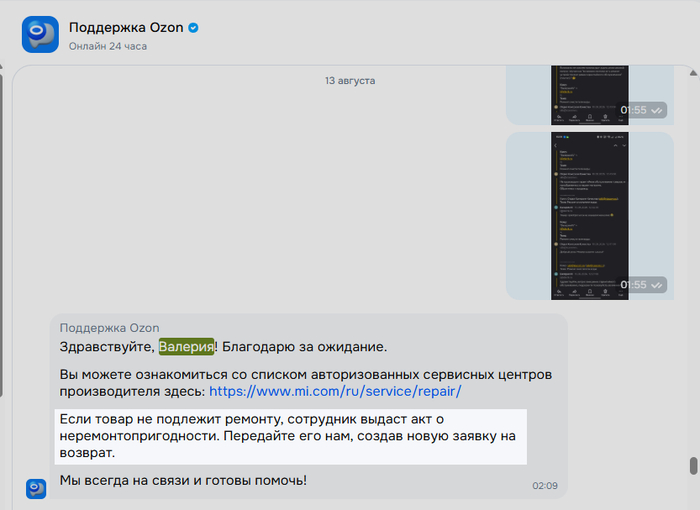
Task: Click the highlighted name Валерия
Action: click(x=186, y=347)
